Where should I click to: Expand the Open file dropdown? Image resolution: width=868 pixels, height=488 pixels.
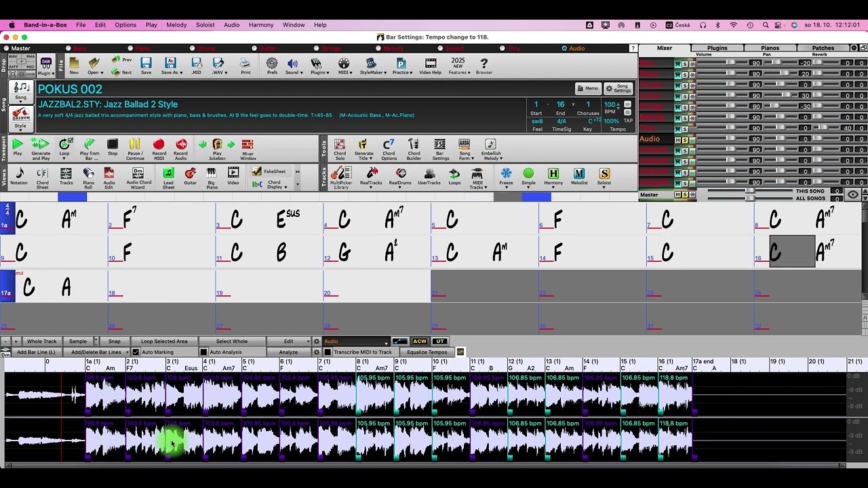tap(102, 73)
